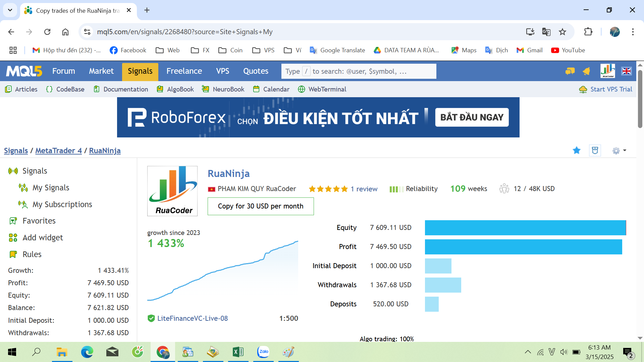Open AlgoBook link
The width and height of the screenshot is (644, 362).
175,89
